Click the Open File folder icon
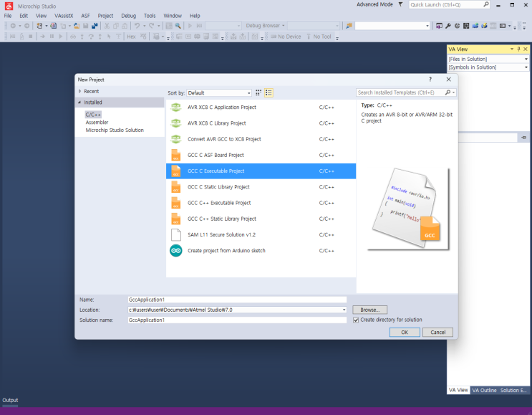Viewport: 532px width, 415px height. (77, 26)
